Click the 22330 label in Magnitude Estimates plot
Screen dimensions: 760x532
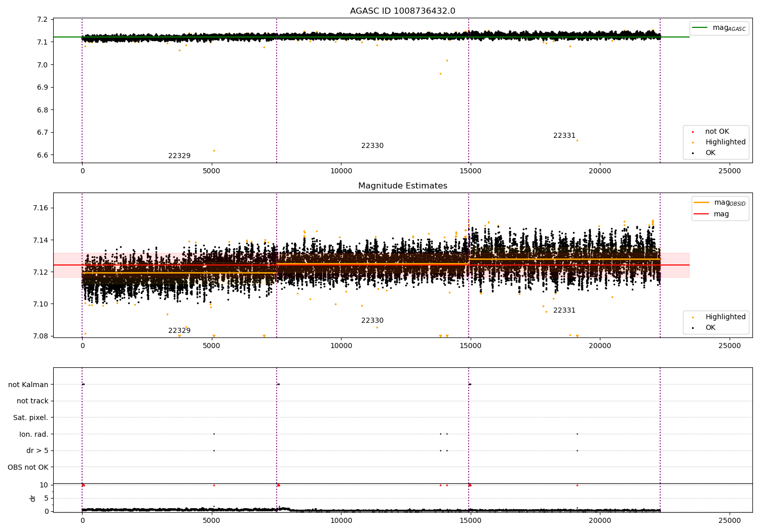click(372, 321)
